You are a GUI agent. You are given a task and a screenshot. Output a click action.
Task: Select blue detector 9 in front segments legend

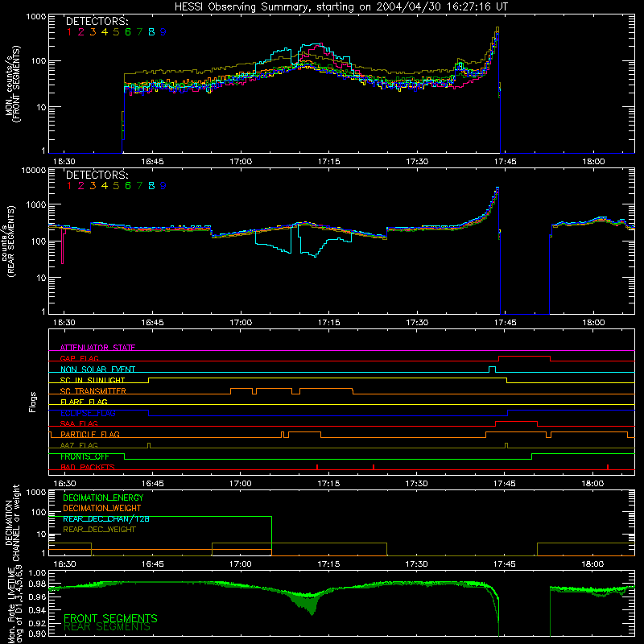point(163,32)
